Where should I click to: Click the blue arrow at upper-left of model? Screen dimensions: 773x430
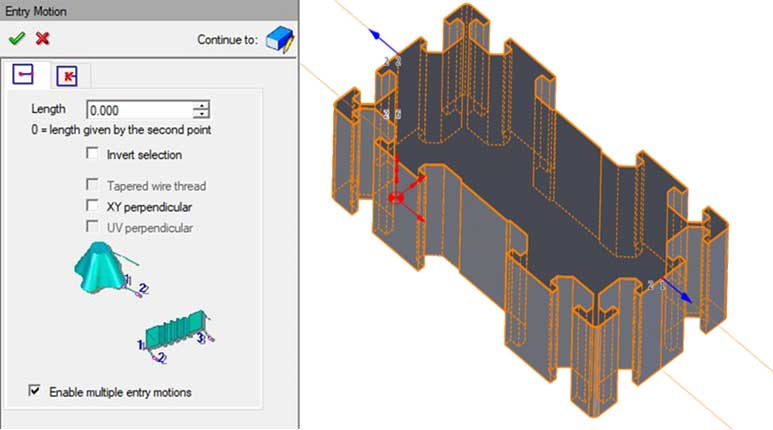point(379,35)
